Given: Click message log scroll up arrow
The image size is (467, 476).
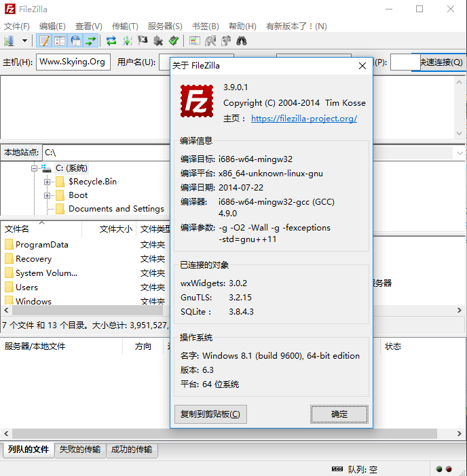Looking at the screenshot, I should pos(459,82).
